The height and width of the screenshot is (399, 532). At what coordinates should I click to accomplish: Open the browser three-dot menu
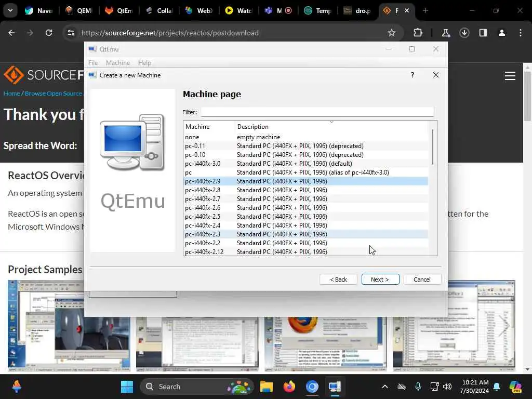coord(521,33)
